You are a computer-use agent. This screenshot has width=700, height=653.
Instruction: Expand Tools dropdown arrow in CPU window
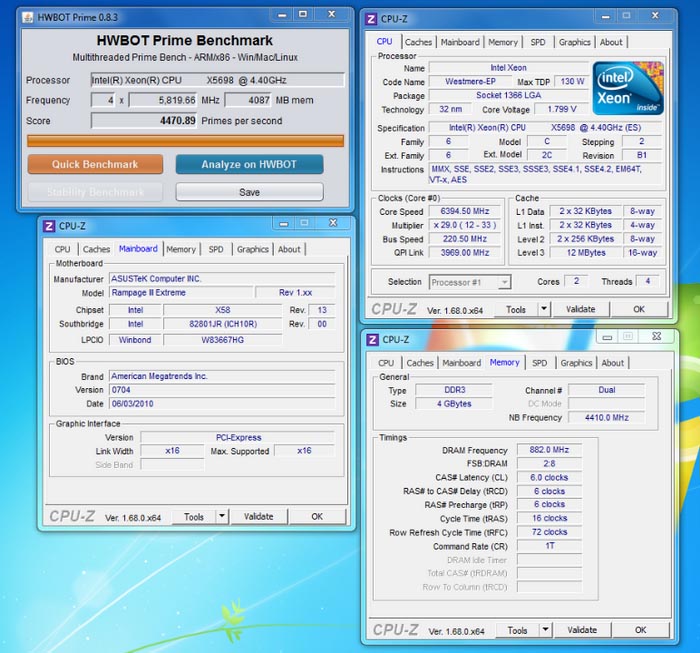[544, 309]
